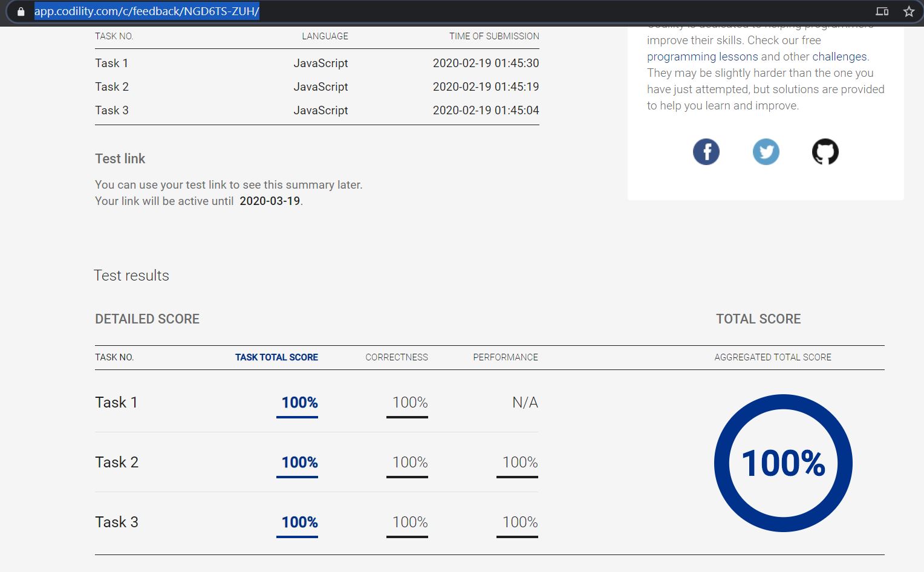Click submission time 2020-02-19 01:45:19
Image resolution: width=924 pixels, height=572 pixels.
point(486,87)
